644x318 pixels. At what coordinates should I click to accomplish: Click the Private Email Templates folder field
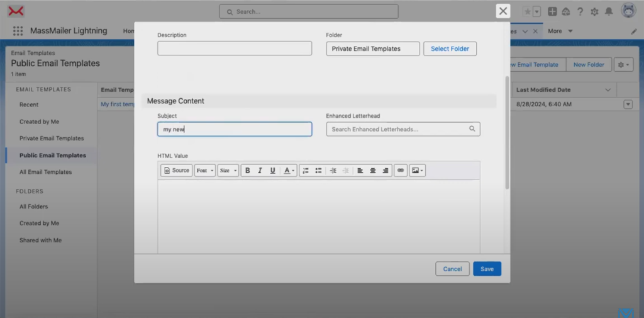pyautogui.click(x=373, y=48)
